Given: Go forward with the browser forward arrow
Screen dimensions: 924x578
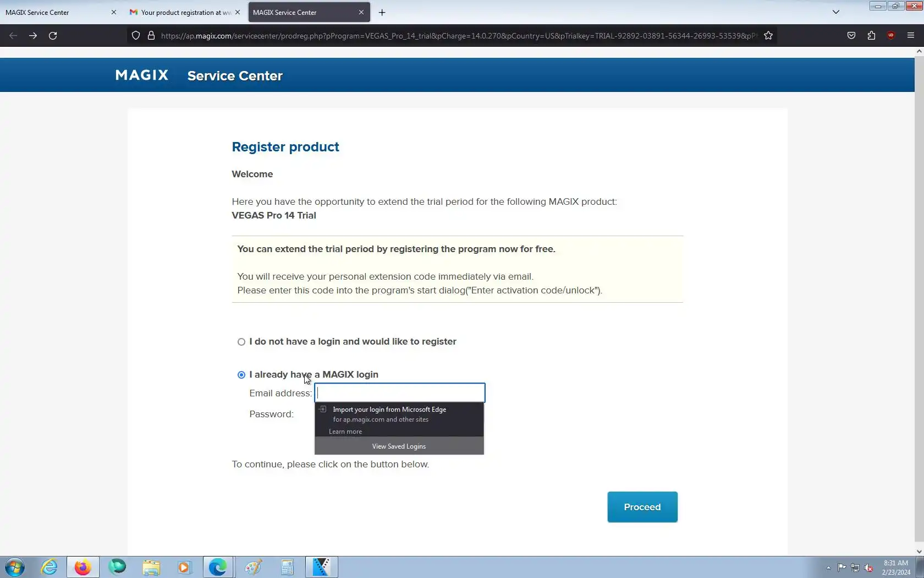Looking at the screenshot, I should (x=33, y=36).
